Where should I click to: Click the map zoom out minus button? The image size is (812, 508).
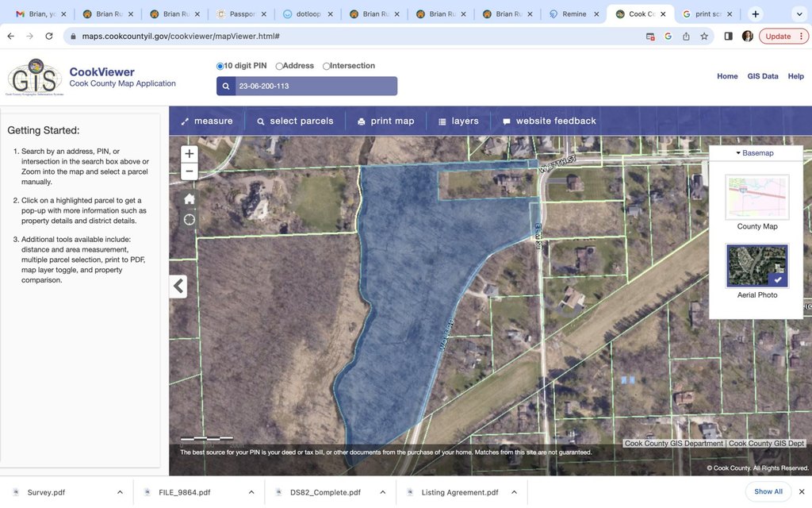(189, 171)
